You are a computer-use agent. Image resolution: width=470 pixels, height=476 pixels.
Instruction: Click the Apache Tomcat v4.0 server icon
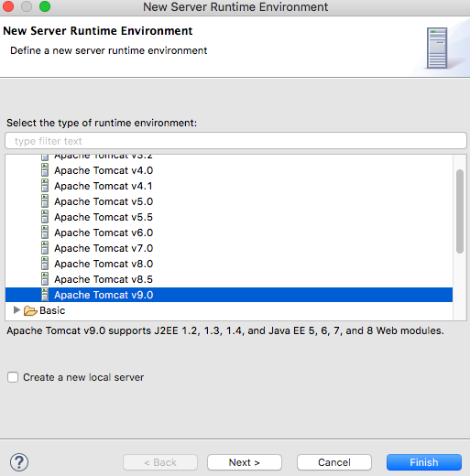[45, 170]
